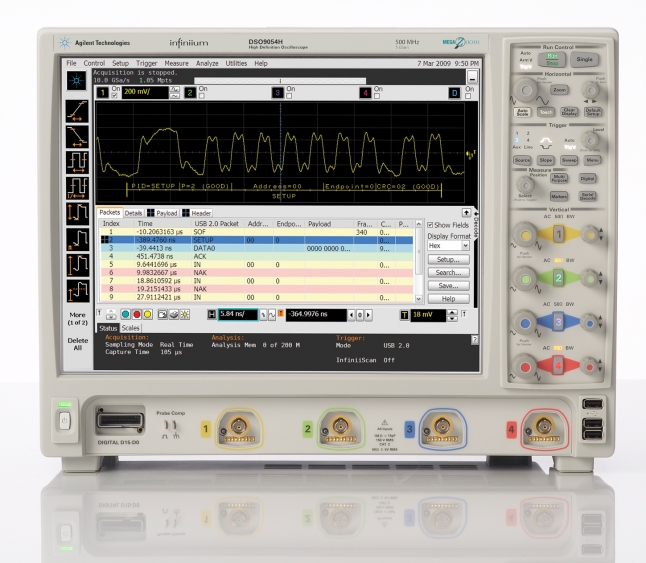Click the printer icon in toolbar

tap(174, 315)
